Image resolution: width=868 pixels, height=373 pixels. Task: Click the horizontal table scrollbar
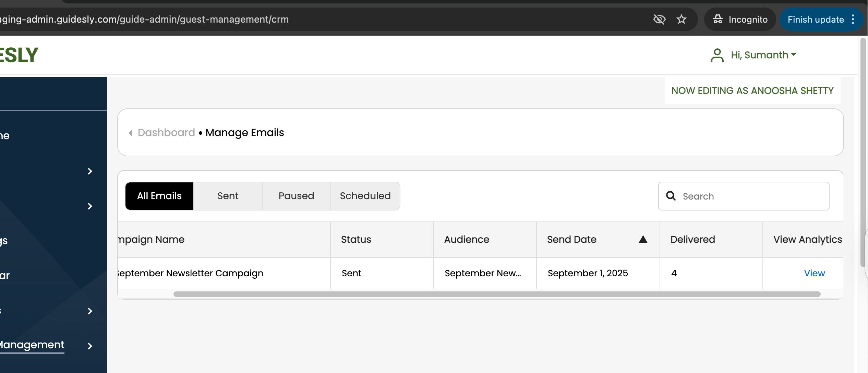[496, 294]
